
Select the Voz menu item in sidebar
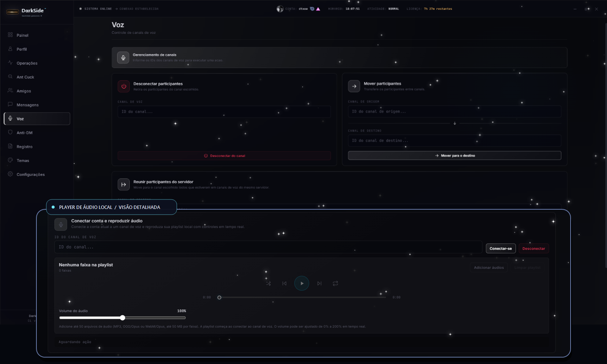point(37,119)
